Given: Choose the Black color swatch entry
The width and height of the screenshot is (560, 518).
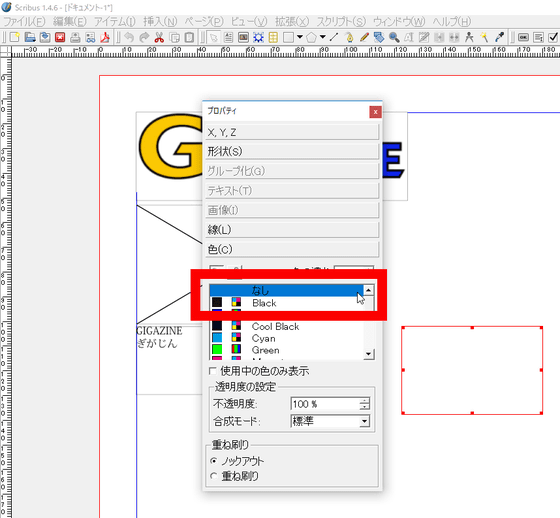Looking at the screenshot, I should [x=286, y=303].
